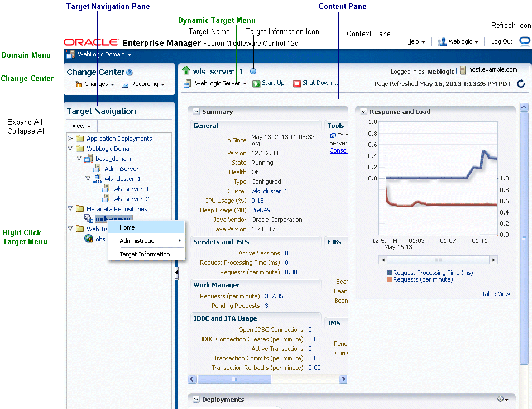Click the Table View link

[496, 294]
